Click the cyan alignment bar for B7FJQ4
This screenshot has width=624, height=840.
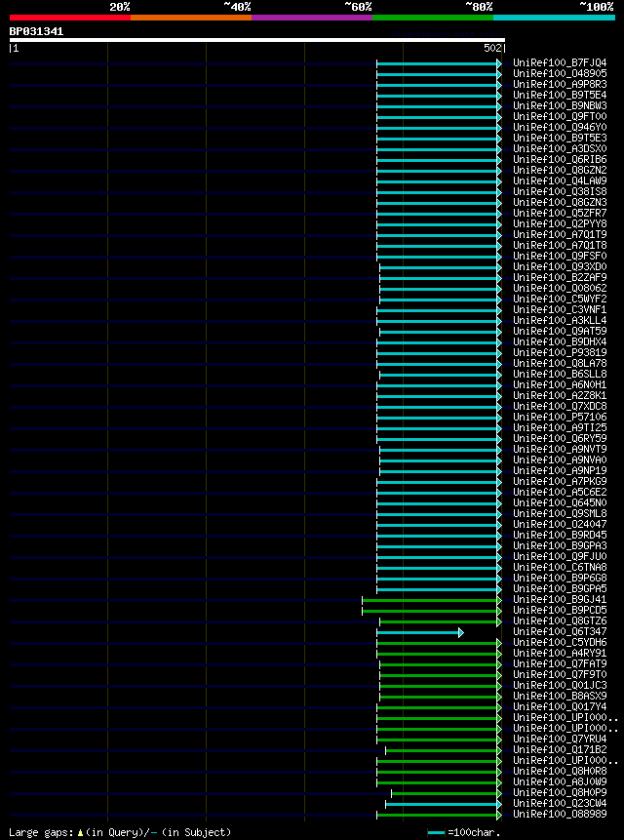[x=439, y=63]
